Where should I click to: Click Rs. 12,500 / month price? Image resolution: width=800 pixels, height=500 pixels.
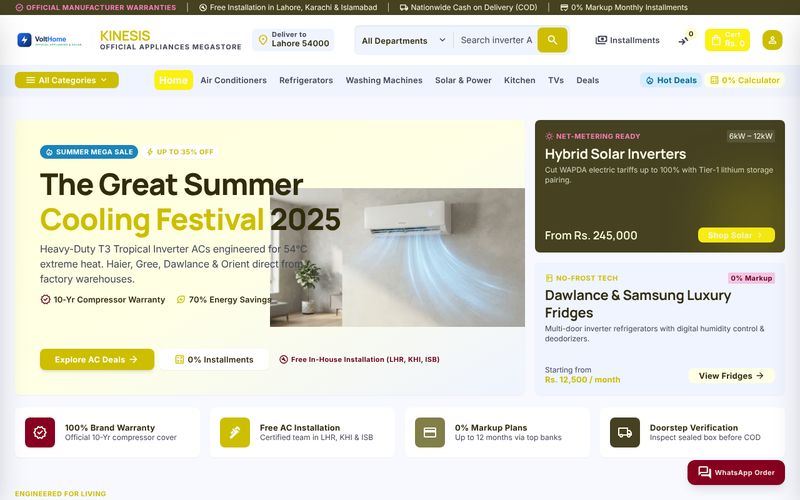[x=582, y=380]
